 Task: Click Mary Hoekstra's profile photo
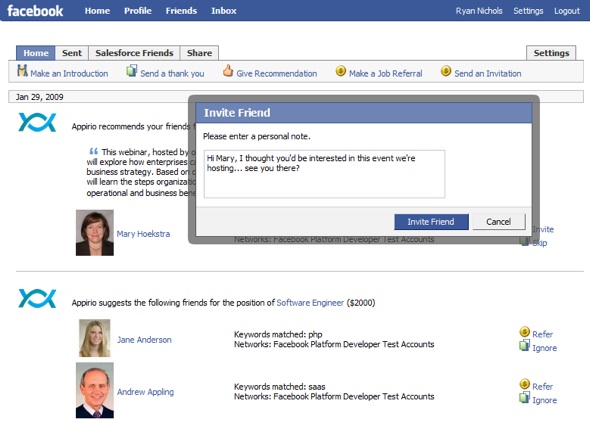click(95, 233)
